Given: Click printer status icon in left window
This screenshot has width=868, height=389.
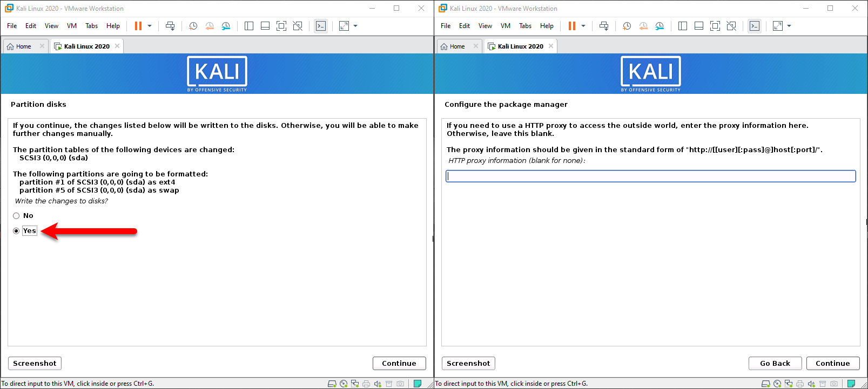Looking at the screenshot, I should point(366,384).
